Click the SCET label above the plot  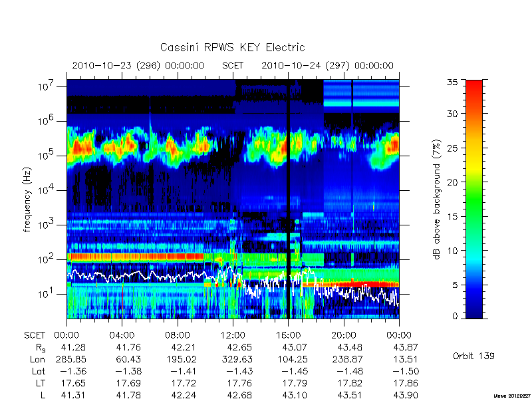tap(233, 65)
